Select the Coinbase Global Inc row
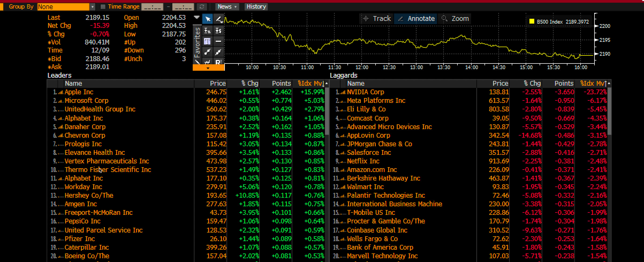 (x=468, y=230)
